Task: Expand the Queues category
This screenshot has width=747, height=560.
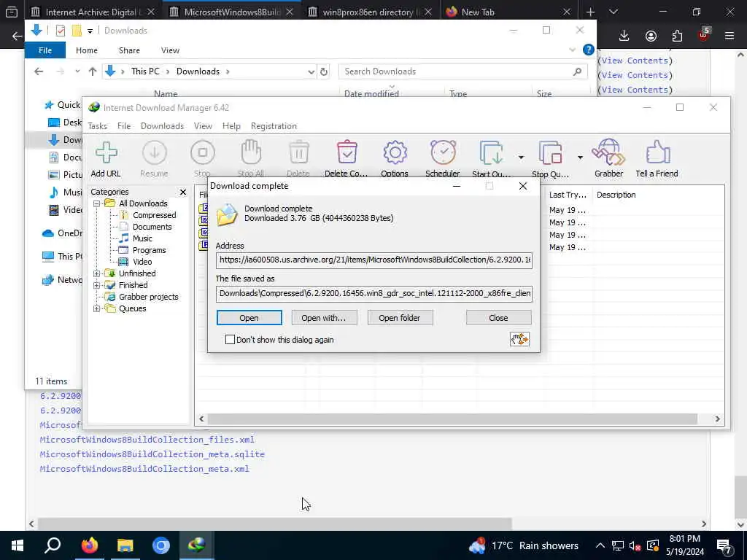Action: pyautogui.click(x=97, y=308)
